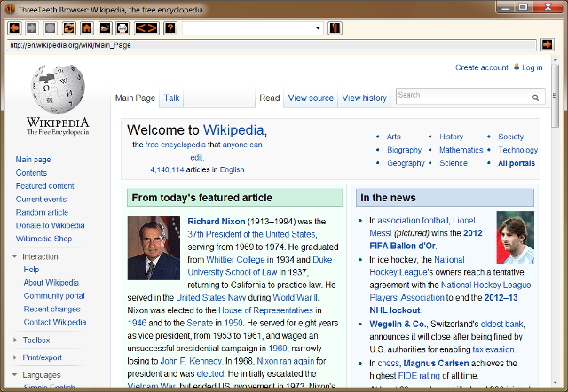The height and width of the screenshot is (392, 568).
Task: Click the scrollbar up arrow
Action: tap(555, 59)
